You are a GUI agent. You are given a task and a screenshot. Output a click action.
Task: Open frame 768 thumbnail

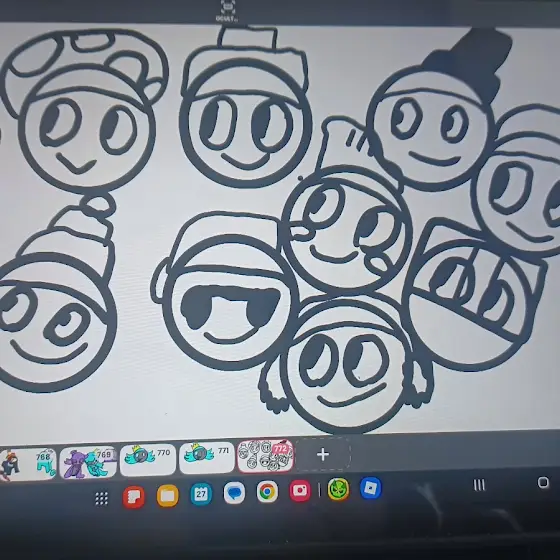28,464
